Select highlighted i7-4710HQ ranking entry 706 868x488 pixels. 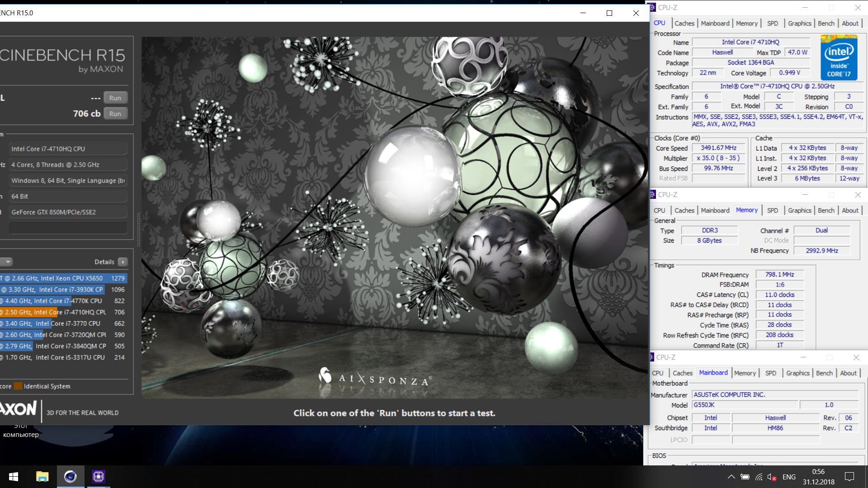pos(63,312)
